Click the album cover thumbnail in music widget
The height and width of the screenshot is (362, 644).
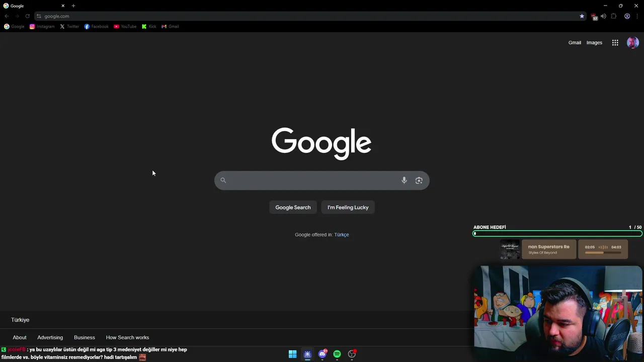click(510, 249)
